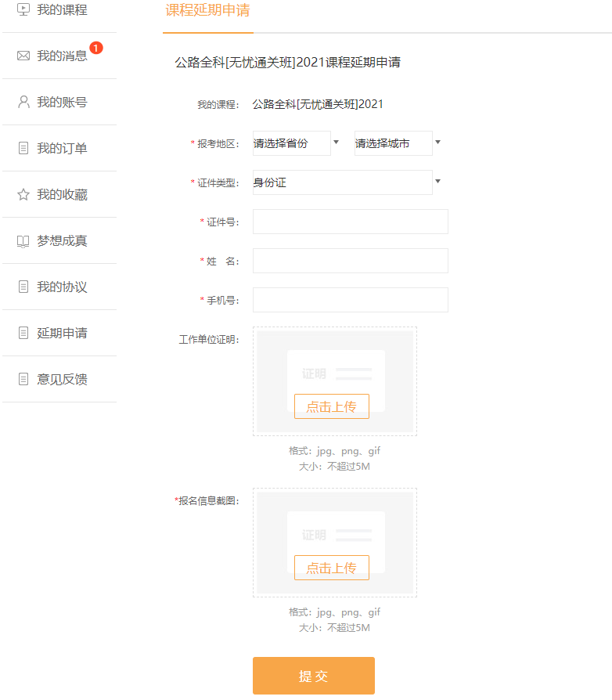
Task: Open the red unread message badge
Action: click(95, 48)
